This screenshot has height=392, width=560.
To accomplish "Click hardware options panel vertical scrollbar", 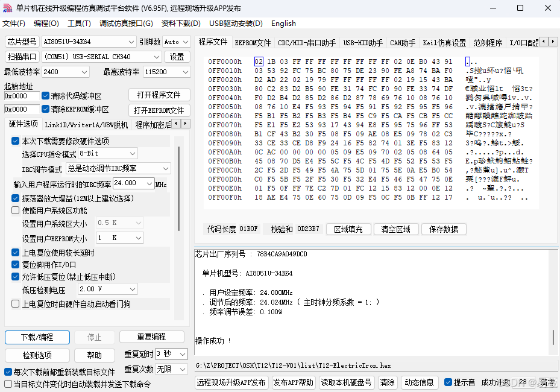I will (x=178, y=188).
